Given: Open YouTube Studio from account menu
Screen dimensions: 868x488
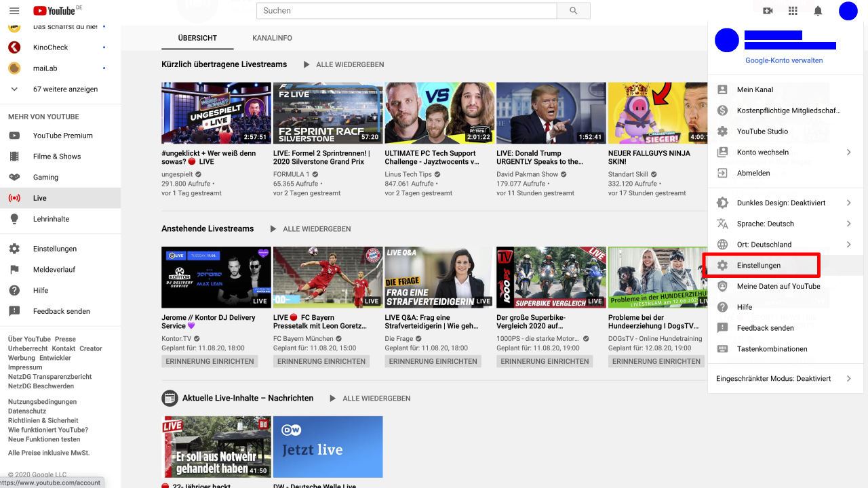Looking at the screenshot, I should pos(785,131).
